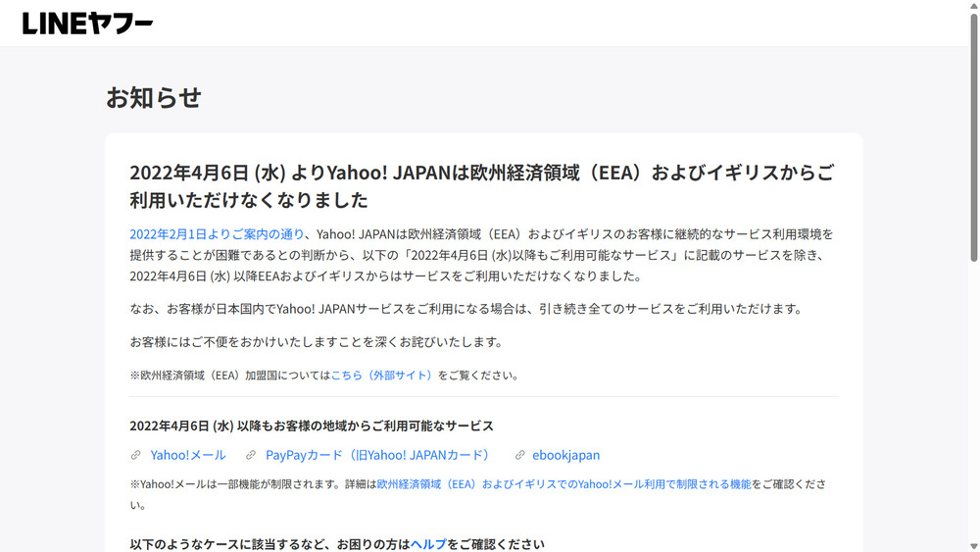Click the chain icon beside ebookjapan
The height and width of the screenshot is (552, 980).
[x=520, y=455]
